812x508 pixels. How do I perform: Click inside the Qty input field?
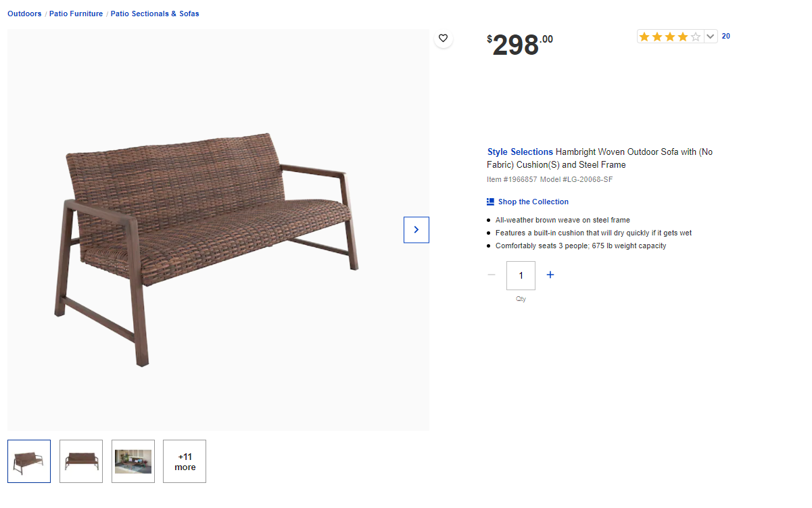click(521, 275)
